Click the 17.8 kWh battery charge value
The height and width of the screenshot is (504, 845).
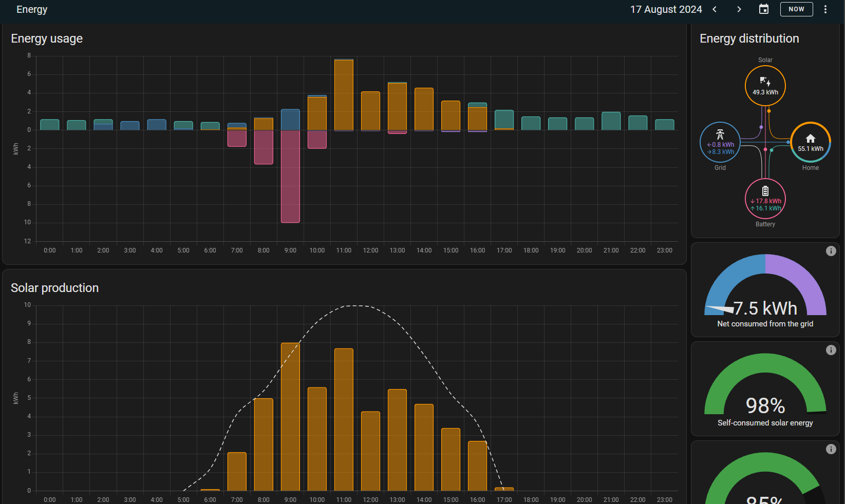766,201
